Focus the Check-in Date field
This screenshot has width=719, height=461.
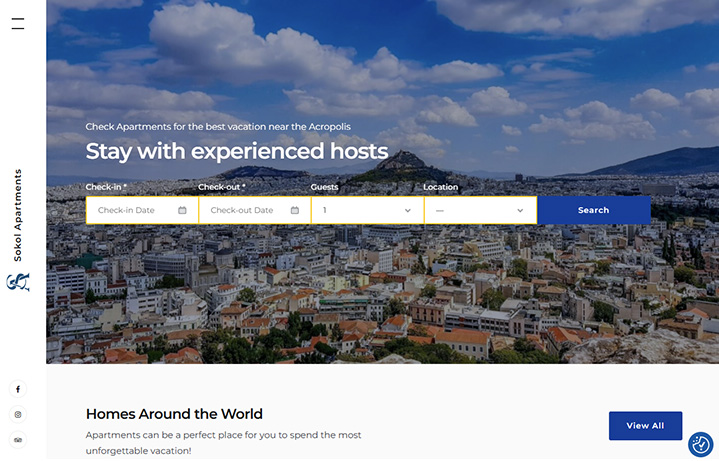130,210
